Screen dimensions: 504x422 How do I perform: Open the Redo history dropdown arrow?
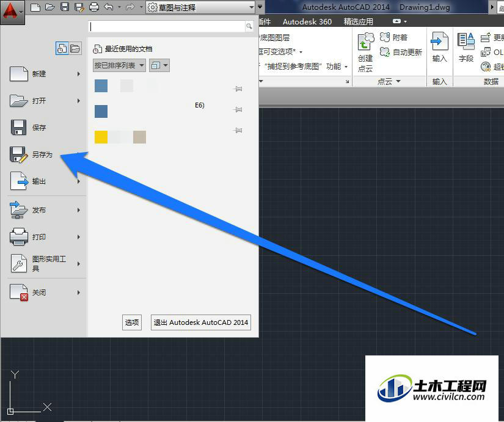pos(141,7)
